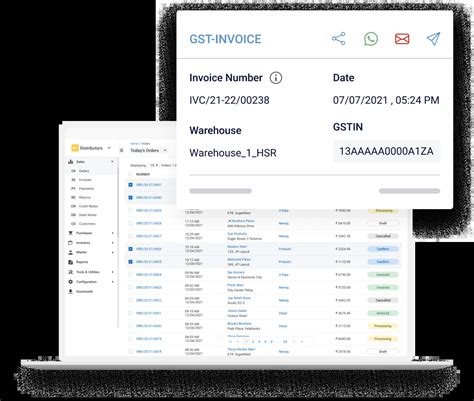
Task: Go to page 3 in table pagination
Action: (x=259, y=342)
